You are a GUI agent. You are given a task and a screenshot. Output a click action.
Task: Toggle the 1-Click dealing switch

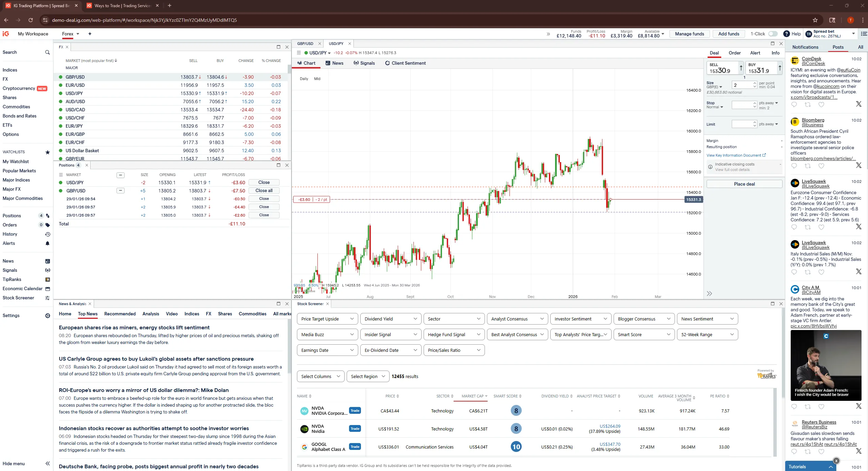click(773, 34)
